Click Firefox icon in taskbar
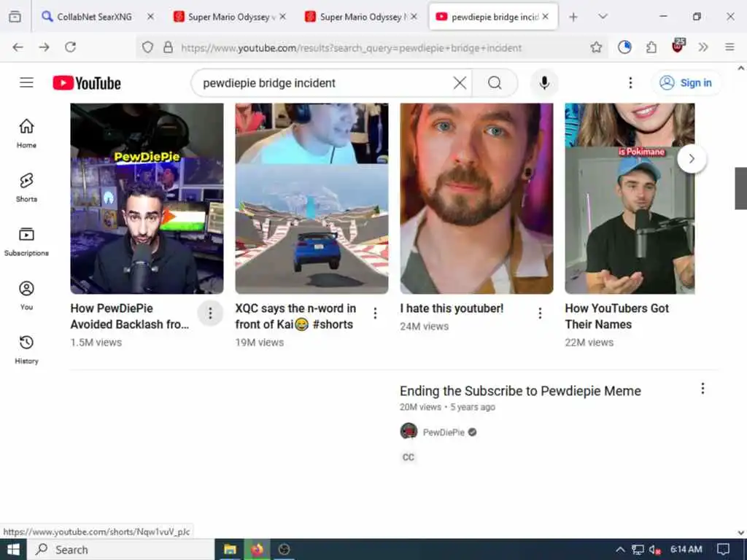 pos(258,550)
